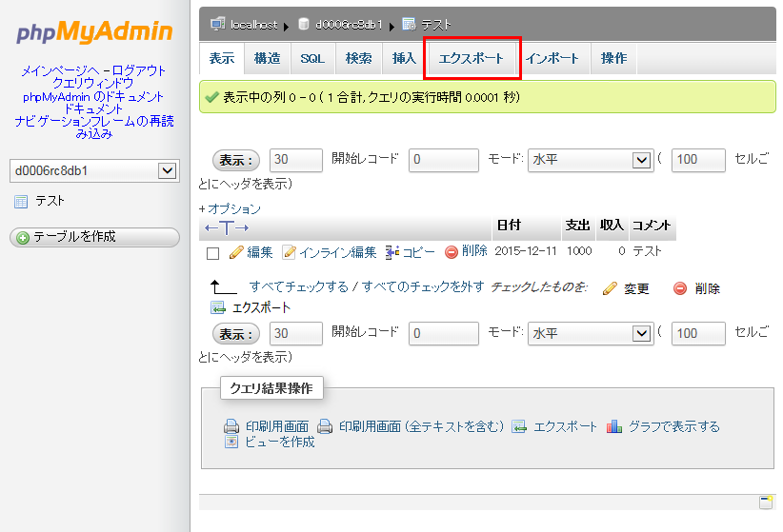Open the 挿入 tab
This screenshot has height=532, width=783.
coord(404,58)
